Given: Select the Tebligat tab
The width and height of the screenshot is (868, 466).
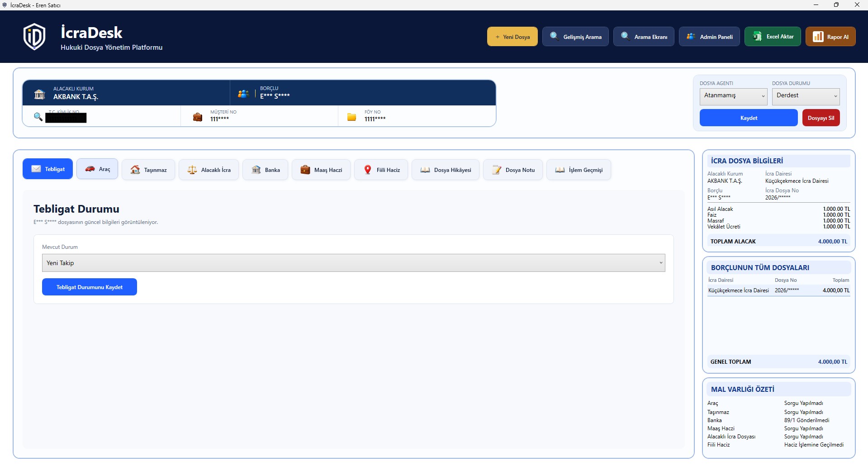Looking at the screenshot, I should (x=47, y=169).
